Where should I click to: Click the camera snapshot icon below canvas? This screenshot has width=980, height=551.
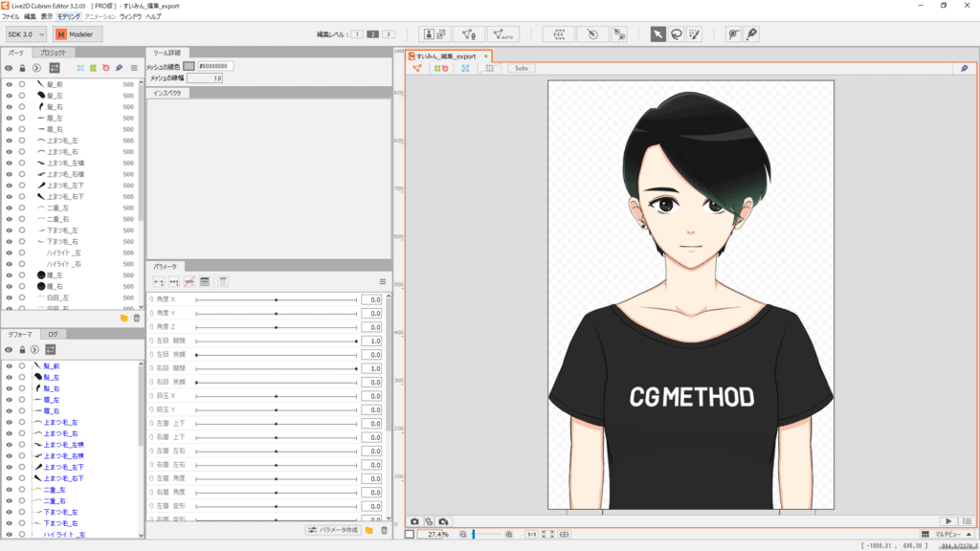[415, 521]
